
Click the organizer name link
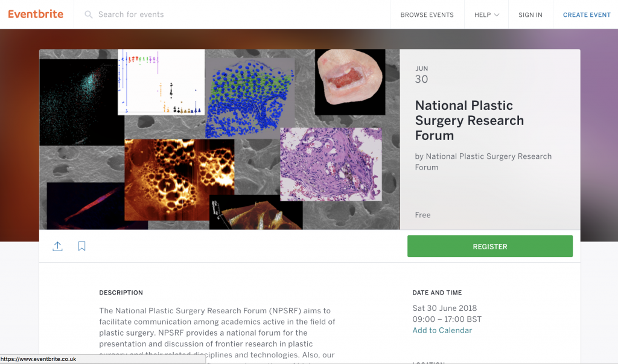coord(483,162)
